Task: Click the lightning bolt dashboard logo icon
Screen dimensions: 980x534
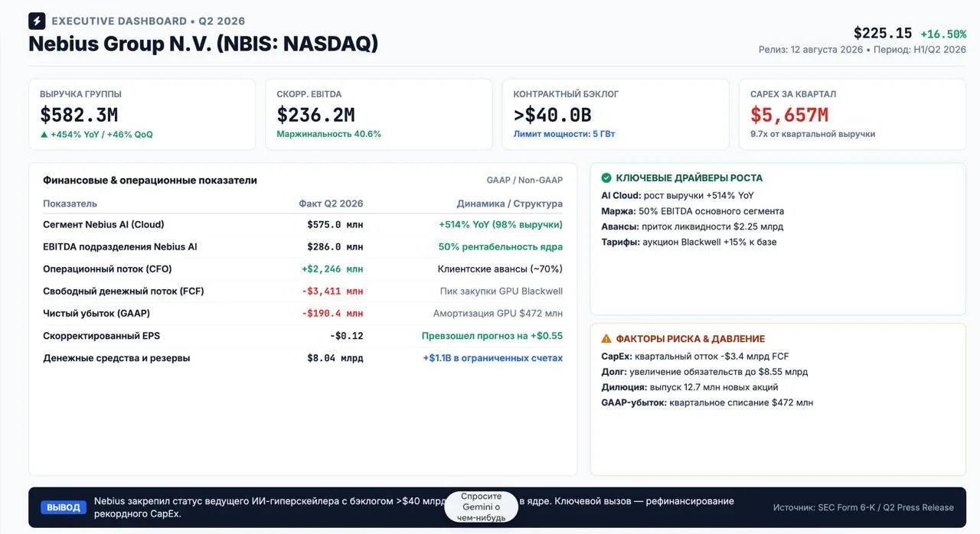Action: (x=37, y=21)
